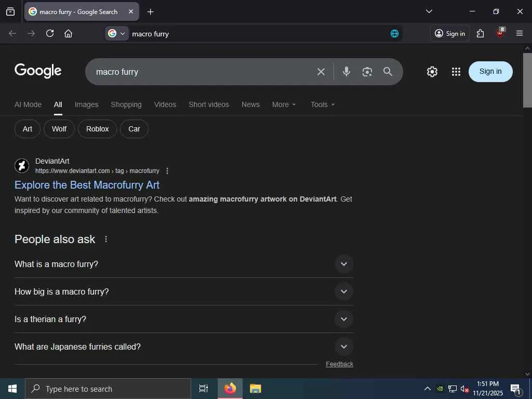Show hidden system tray icons

(x=428, y=389)
